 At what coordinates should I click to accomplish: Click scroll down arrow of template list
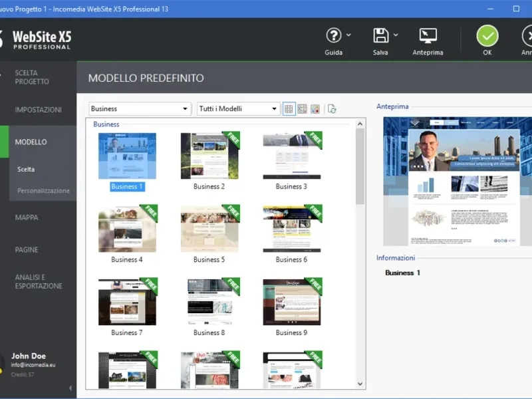pos(360,384)
